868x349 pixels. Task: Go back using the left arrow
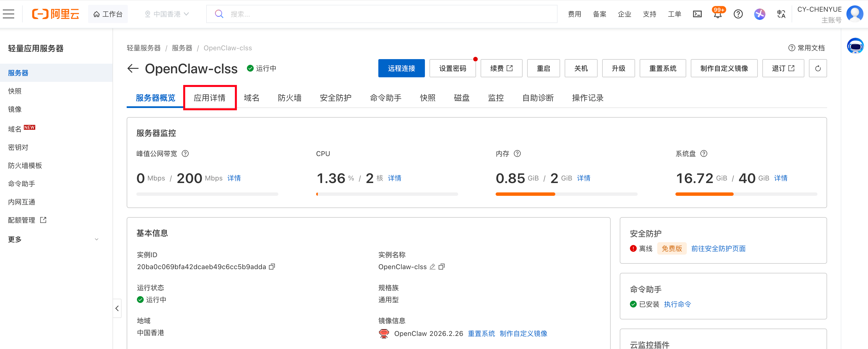pyautogui.click(x=133, y=68)
